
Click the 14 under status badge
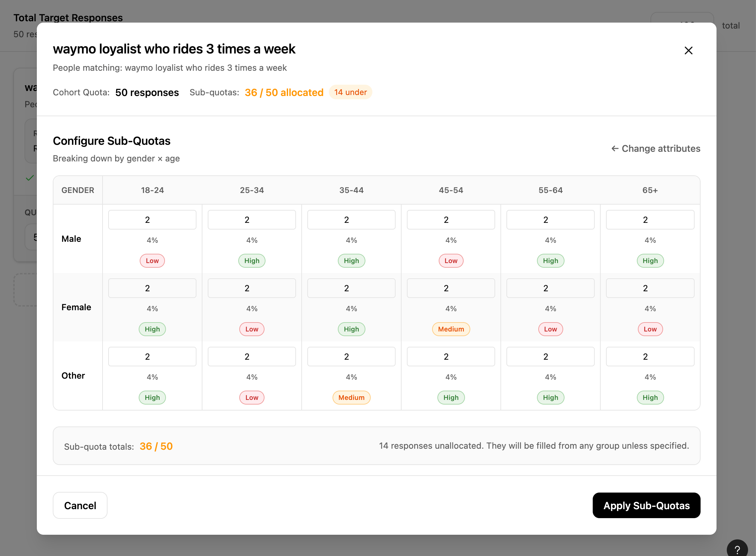tap(350, 92)
